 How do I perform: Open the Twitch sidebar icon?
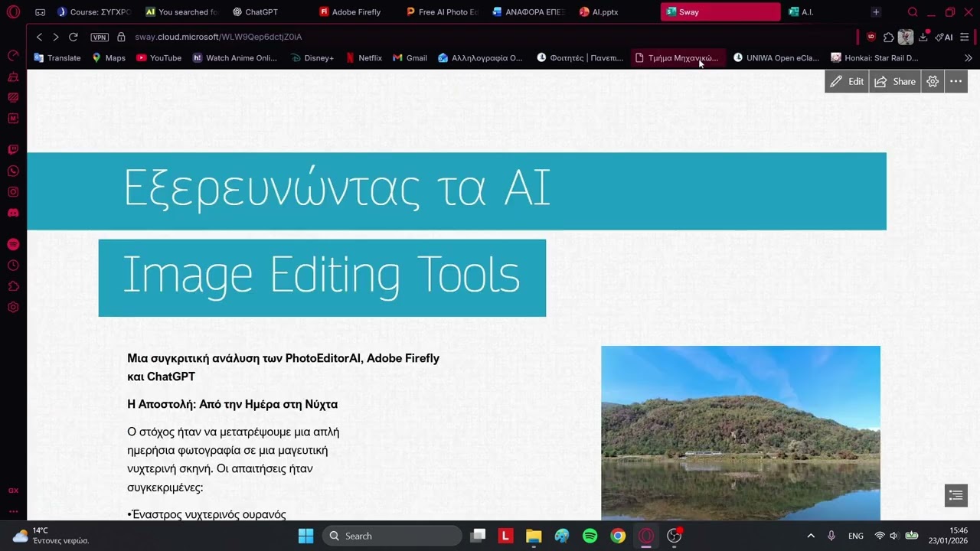coord(13,150)
